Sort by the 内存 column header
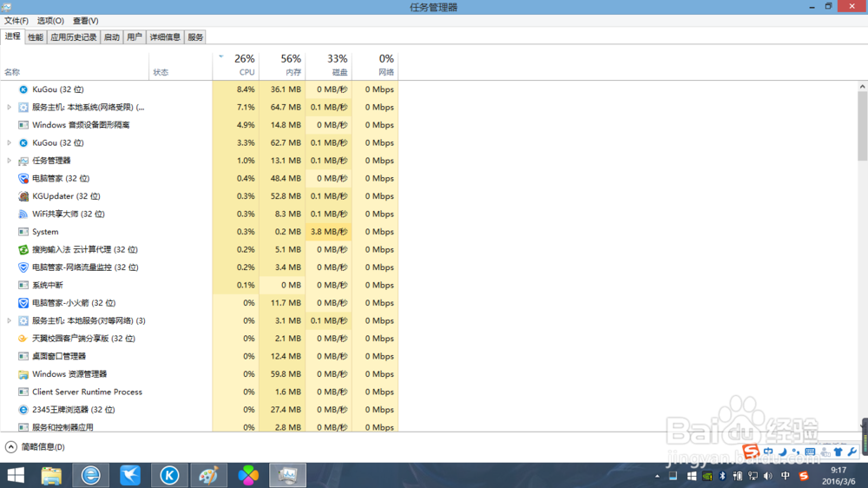This screenshot has height=488, width=868. tap(282, 65)
